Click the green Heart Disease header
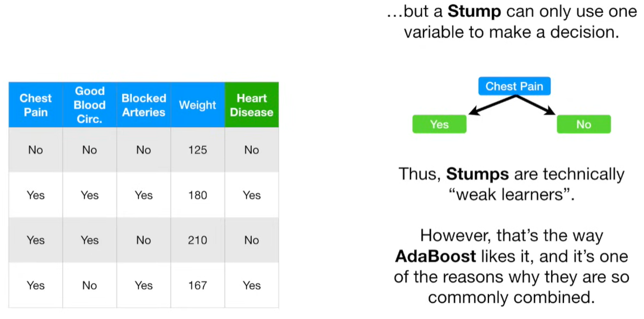Image resolution: width=644 pixels, height=319 pixels. [x=252, y=105]
